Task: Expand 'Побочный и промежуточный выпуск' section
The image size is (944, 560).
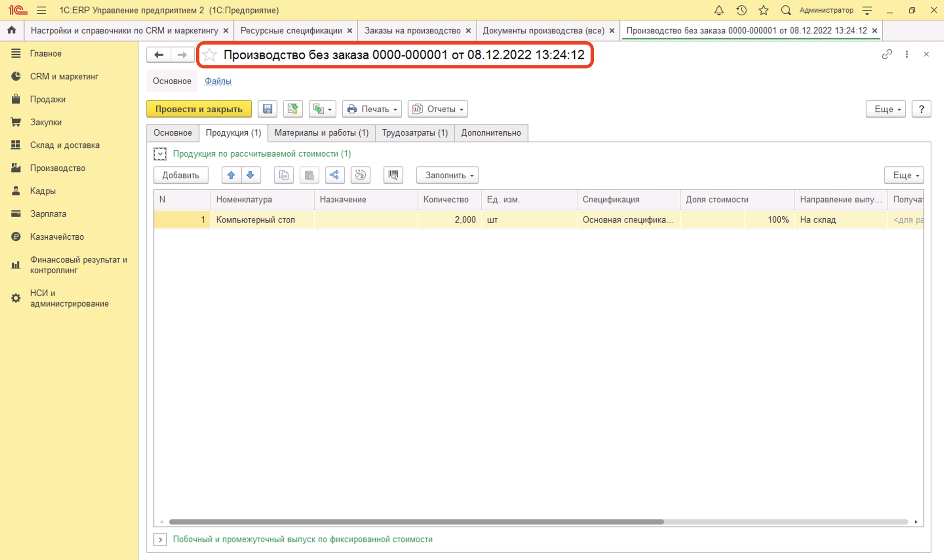Action: [160, 539]
